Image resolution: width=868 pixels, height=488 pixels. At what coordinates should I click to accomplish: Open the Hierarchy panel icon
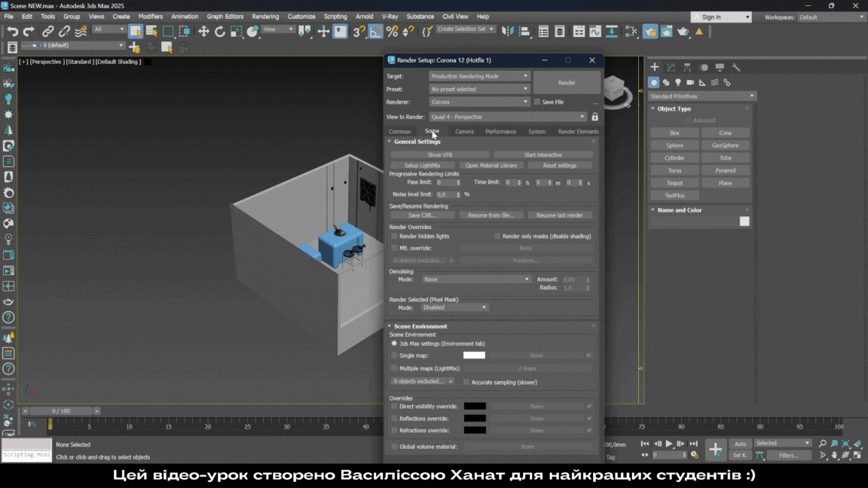click(x=687, y=67)
